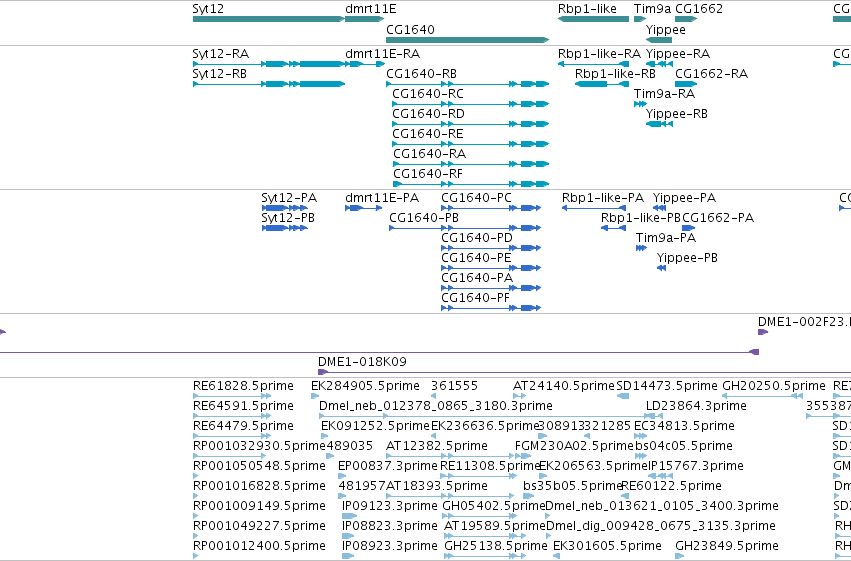Click the Rbp1-like-PA protein label
Viewport: 851px width, 561px height.
603,198
